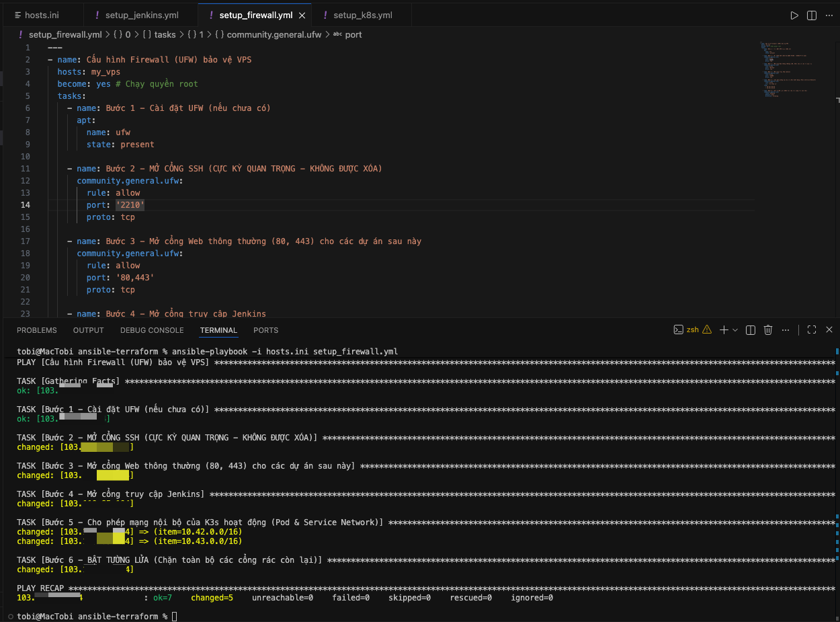Open the hosts.ini editor tab

41,15
